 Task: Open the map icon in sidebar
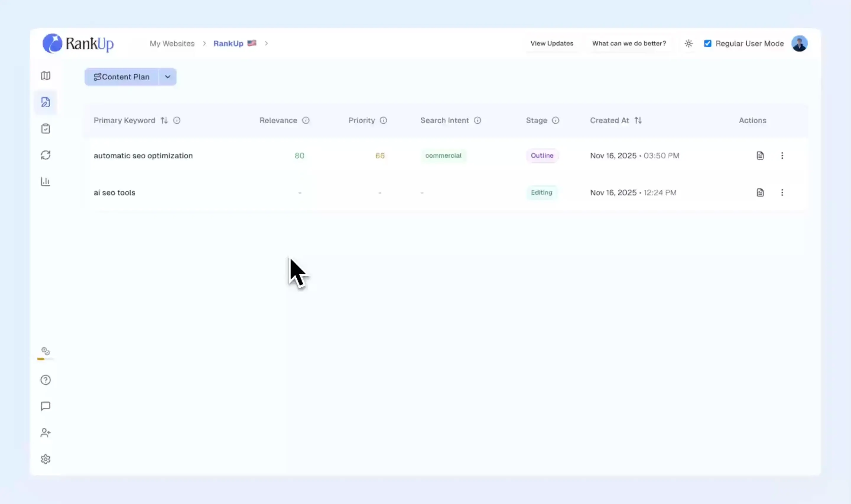pyautogui.click(x=46, y=75)
